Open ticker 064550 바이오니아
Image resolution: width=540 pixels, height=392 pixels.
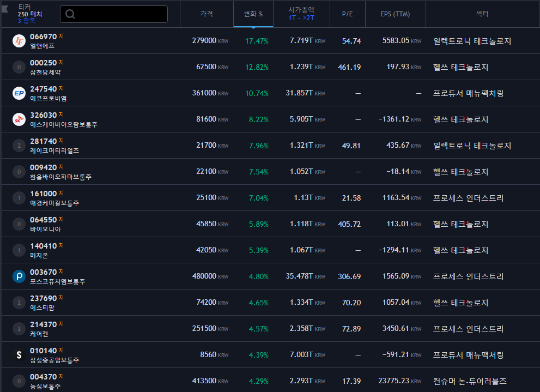point(43,220)
